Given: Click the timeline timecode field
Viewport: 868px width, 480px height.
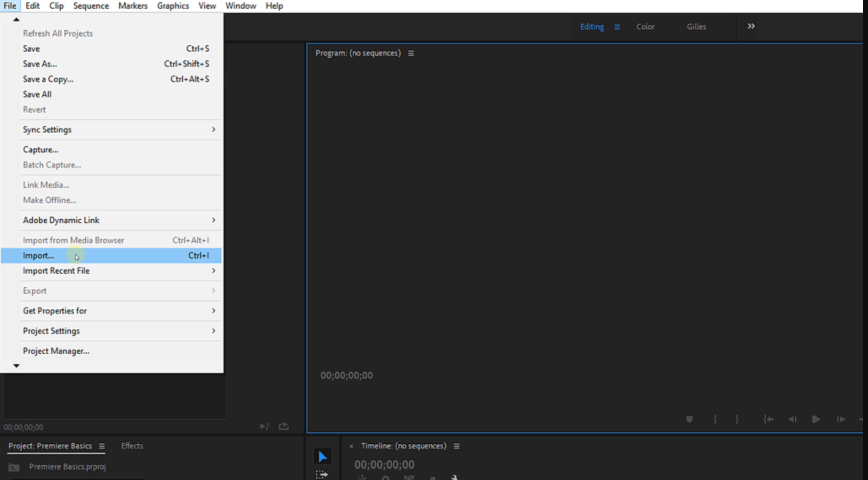Looking at the screenshot, I should pos(384,464).
